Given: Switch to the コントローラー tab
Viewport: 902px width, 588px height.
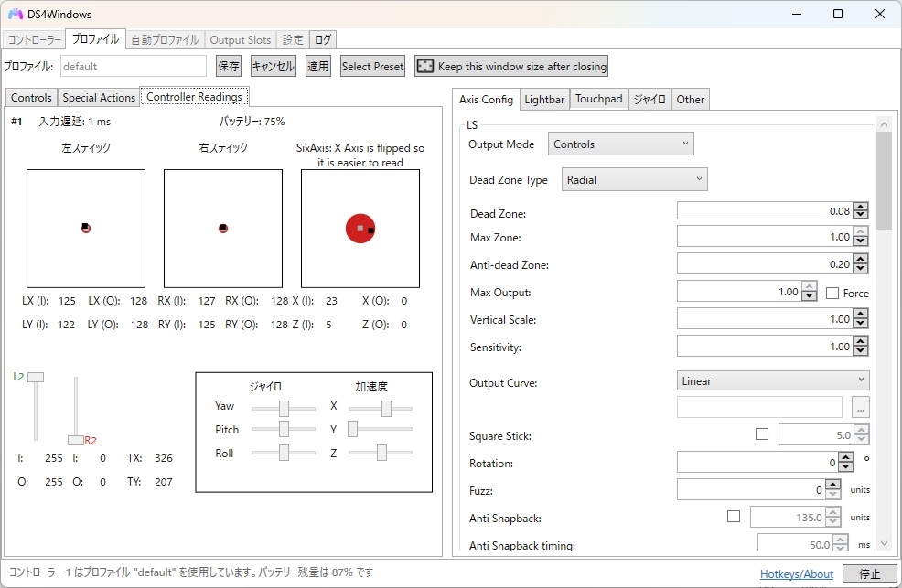Looking at the screenshot, I should (x=35, y=39).
